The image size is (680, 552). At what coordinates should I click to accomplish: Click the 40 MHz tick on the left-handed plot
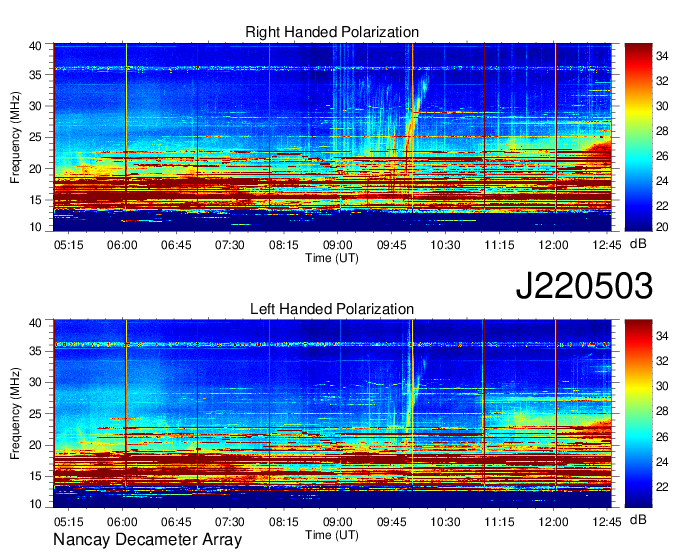point(36,323)
